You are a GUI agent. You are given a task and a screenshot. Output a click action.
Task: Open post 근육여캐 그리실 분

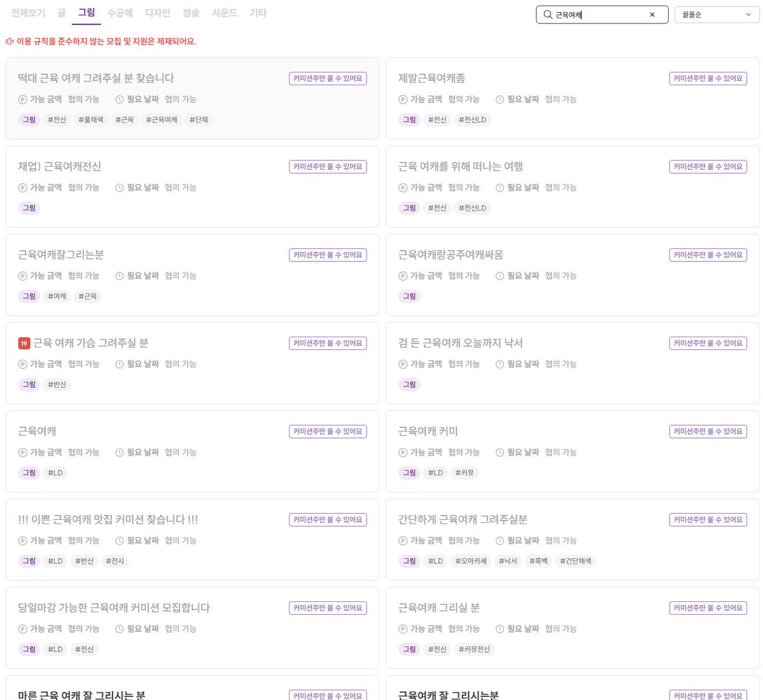point(439,608)
